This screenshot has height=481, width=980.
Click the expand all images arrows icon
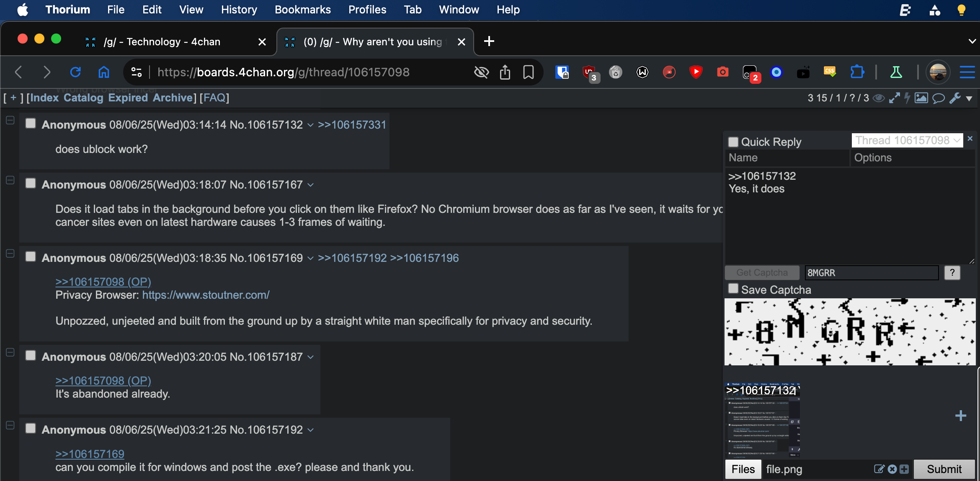pyautogui.click(x=894, y=98)
